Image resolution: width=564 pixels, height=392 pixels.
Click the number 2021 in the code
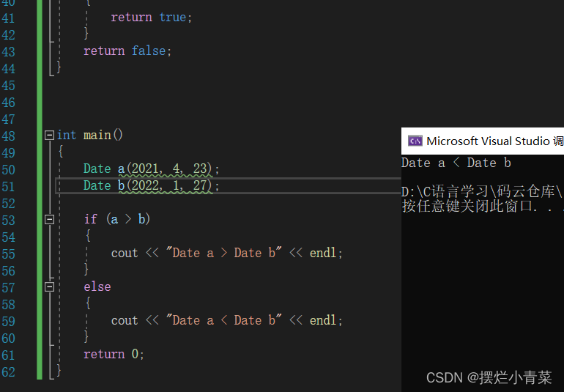(x=144, y=169)
